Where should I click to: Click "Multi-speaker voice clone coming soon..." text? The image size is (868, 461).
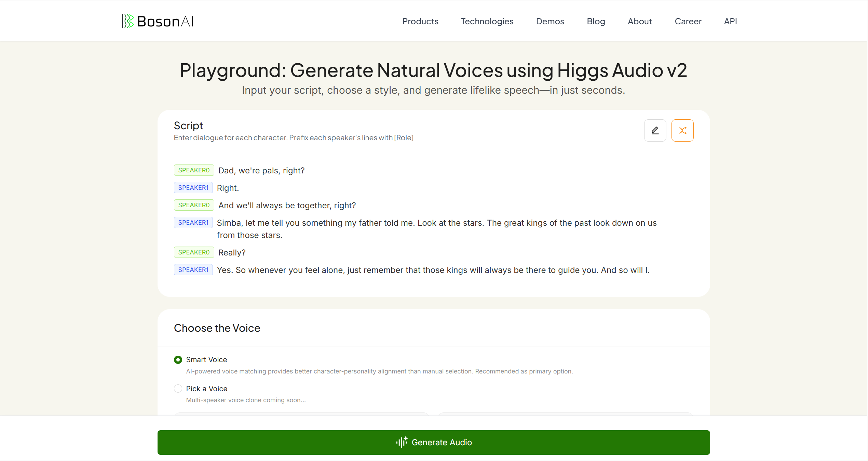click(x=246, y=400)
